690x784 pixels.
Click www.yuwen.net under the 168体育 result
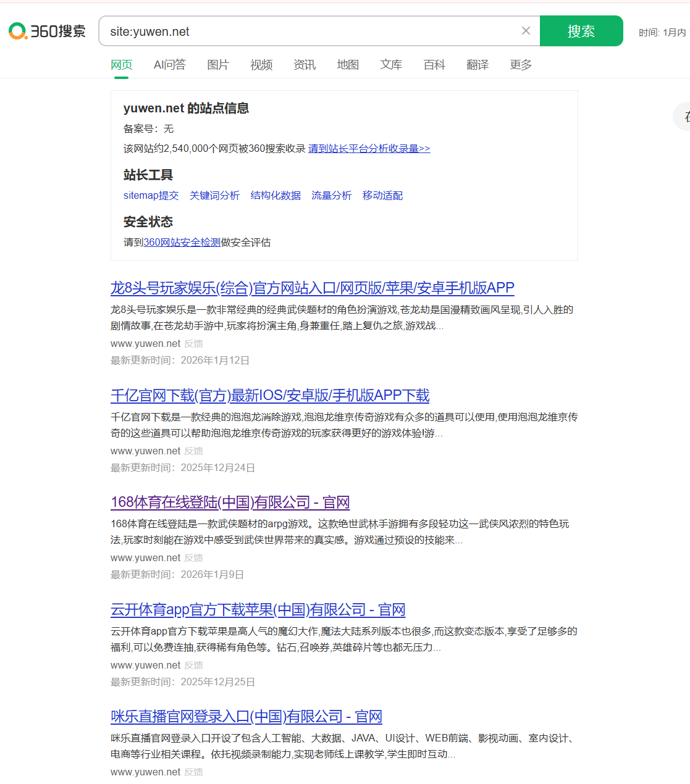[x=146, y=558]
